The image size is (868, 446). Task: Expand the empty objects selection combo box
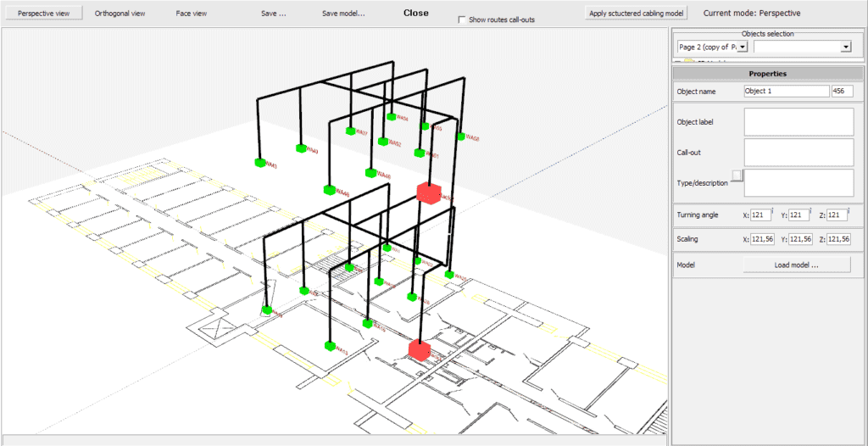click(845, 47)
